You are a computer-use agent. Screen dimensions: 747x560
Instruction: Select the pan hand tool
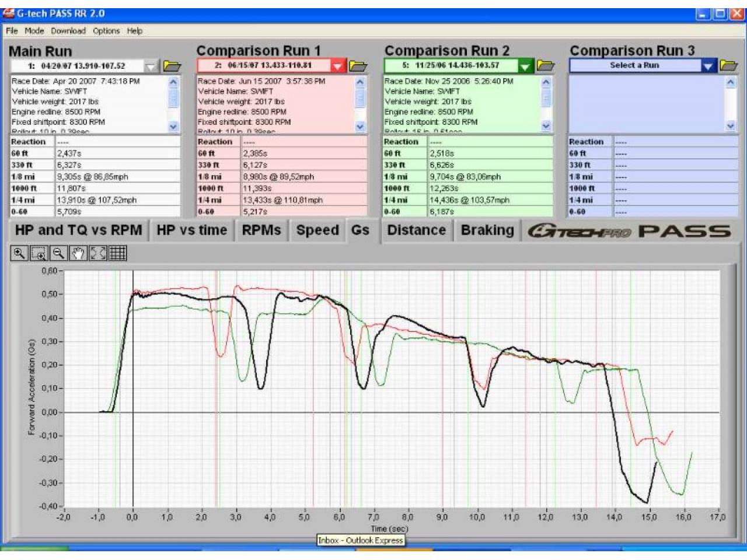[x=78, y=253]
